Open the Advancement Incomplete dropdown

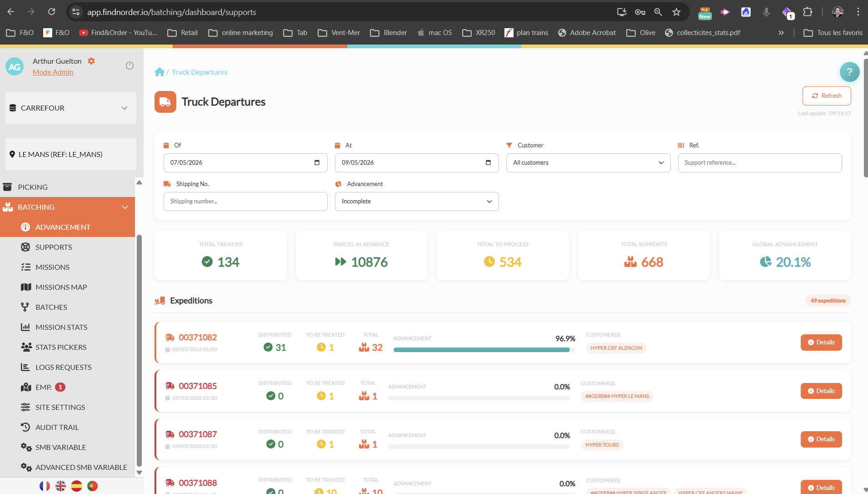point(417,202)
